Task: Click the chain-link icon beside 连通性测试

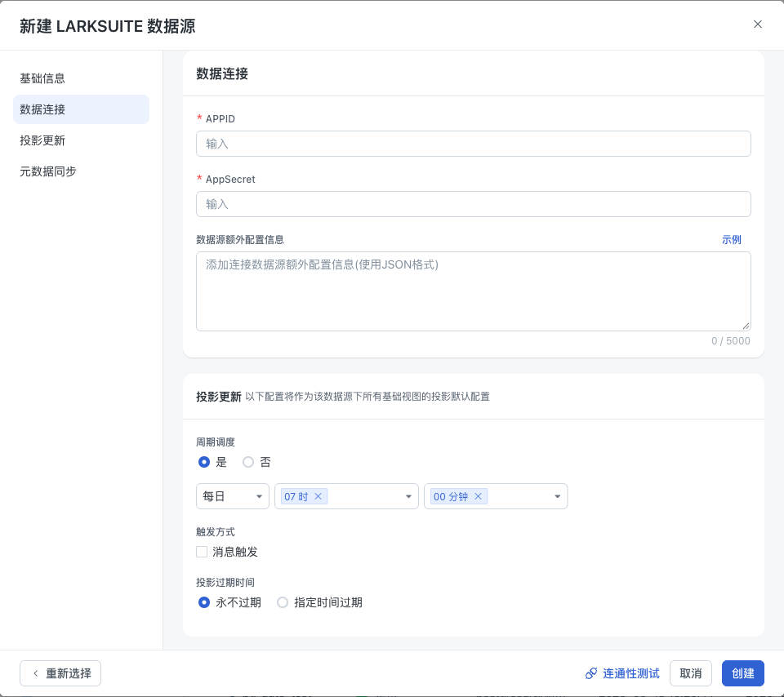Action: tap(591, 673)
